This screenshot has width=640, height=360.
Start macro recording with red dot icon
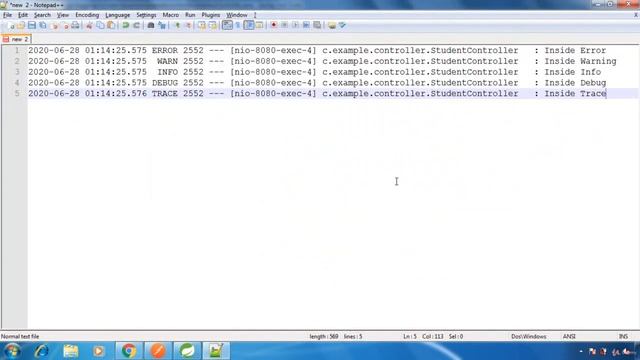pos(273,25)
